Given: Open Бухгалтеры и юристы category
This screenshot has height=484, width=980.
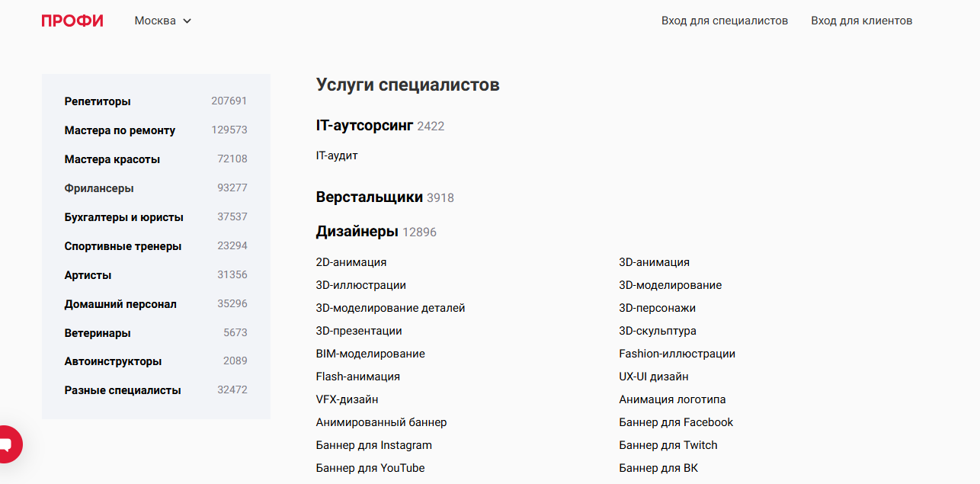Looking at the screenshot, I should tap(123, 217).
